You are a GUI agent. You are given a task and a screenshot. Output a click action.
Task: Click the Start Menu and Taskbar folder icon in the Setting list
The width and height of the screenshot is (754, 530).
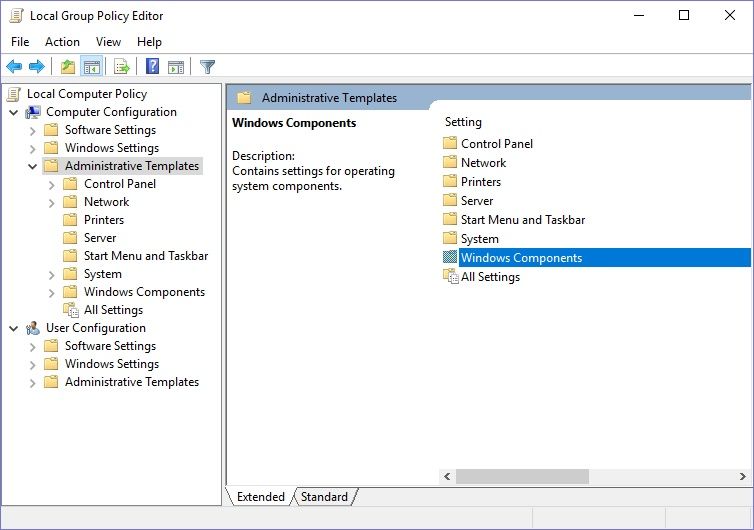coord(450,219)
